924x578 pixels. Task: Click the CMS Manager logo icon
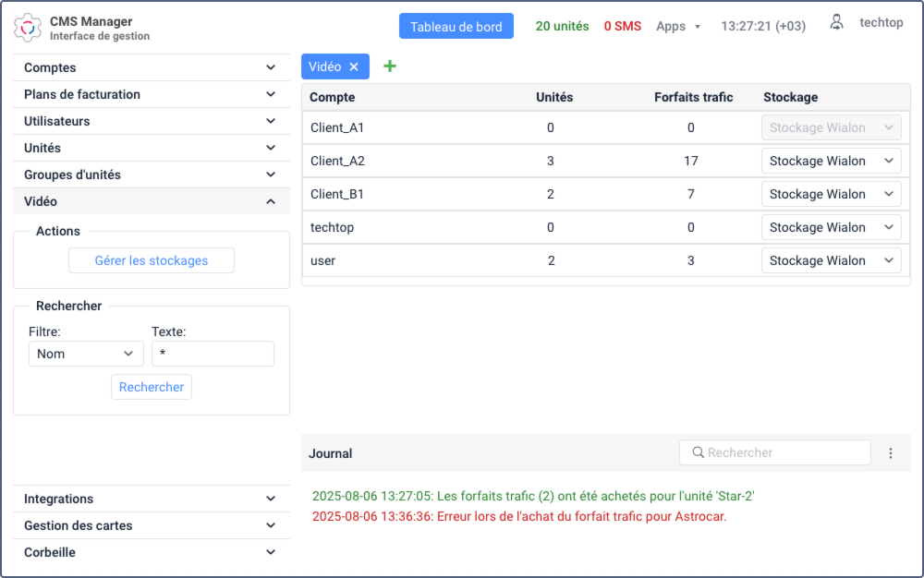point(28,28)
